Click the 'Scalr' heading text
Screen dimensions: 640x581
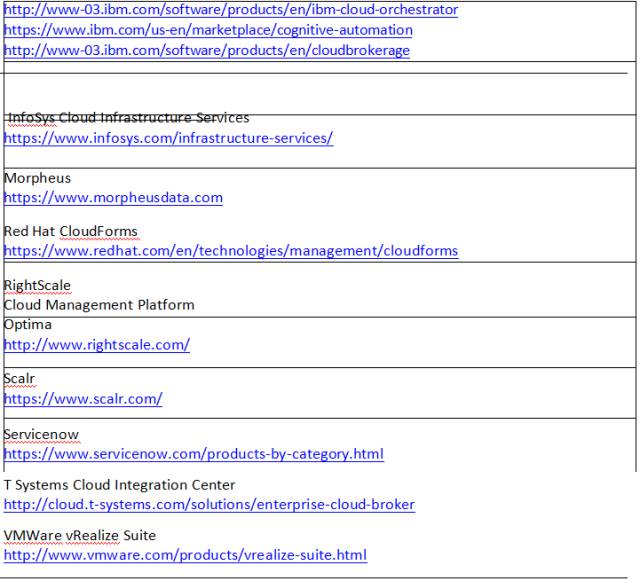(x=19, y=378)
